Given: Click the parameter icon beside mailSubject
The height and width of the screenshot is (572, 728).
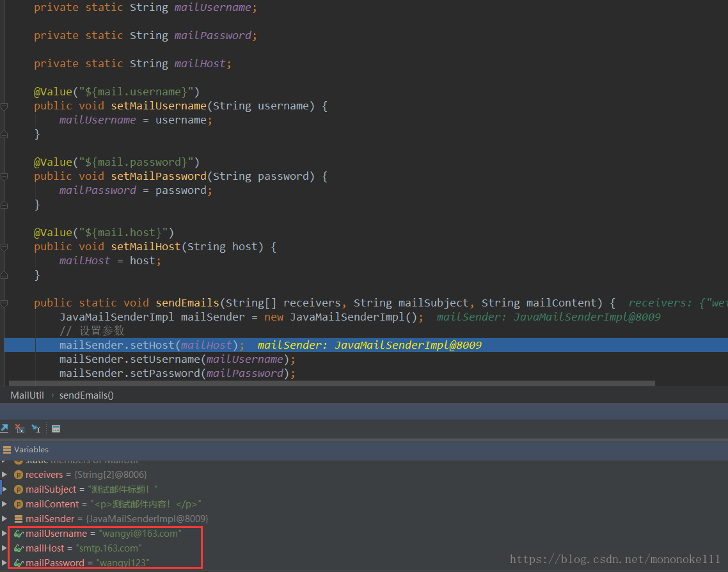Looking at the screenshot, I should (19, 489).
